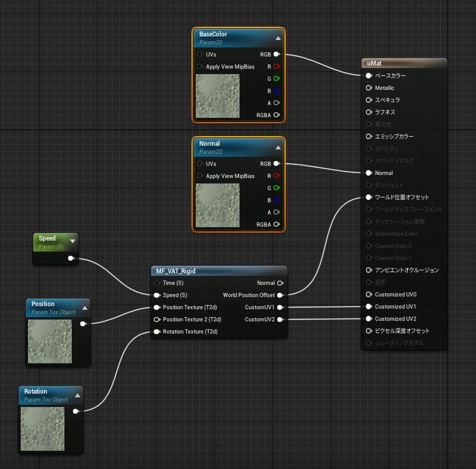Click World Position Offset output pin

[280, 295]
